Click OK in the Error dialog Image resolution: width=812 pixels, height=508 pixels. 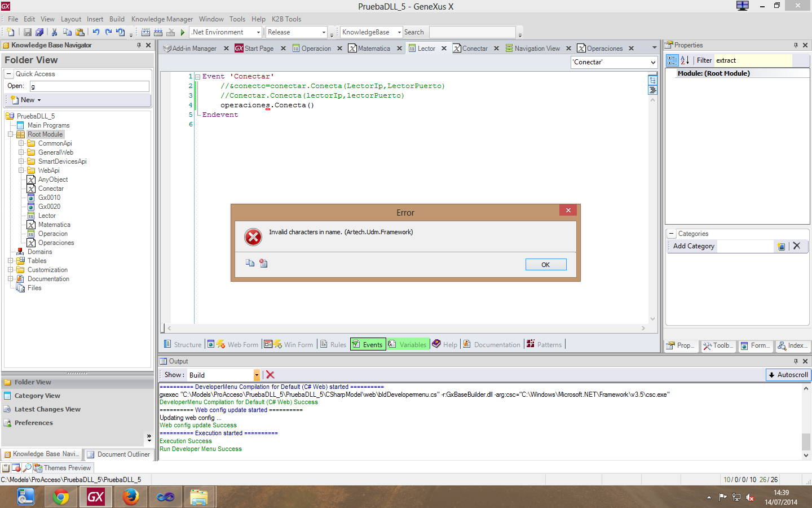point(546,265)
